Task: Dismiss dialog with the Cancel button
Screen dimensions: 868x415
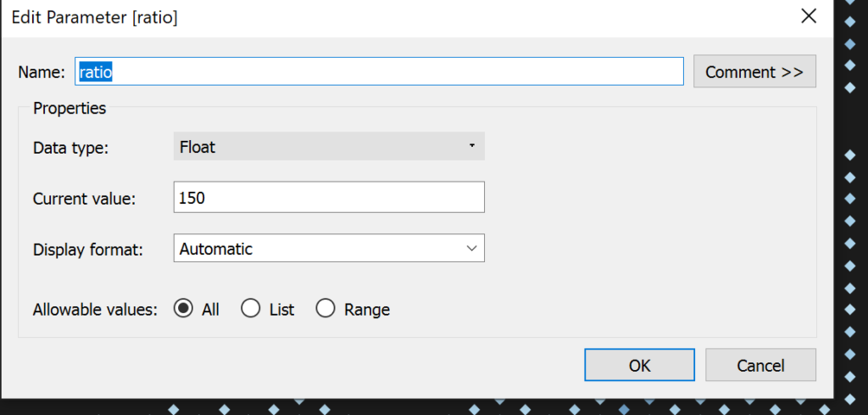Action: pyautogui.click(x=760, y=365)
